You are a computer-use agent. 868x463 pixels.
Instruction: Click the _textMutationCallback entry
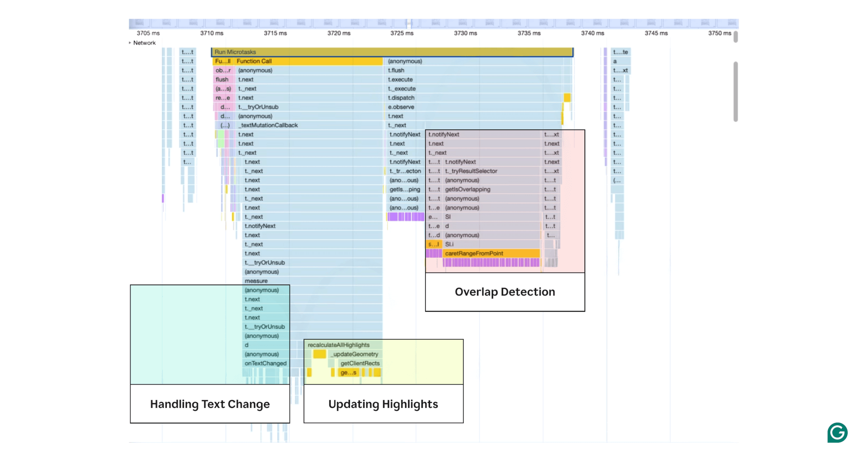pos(268,125)
